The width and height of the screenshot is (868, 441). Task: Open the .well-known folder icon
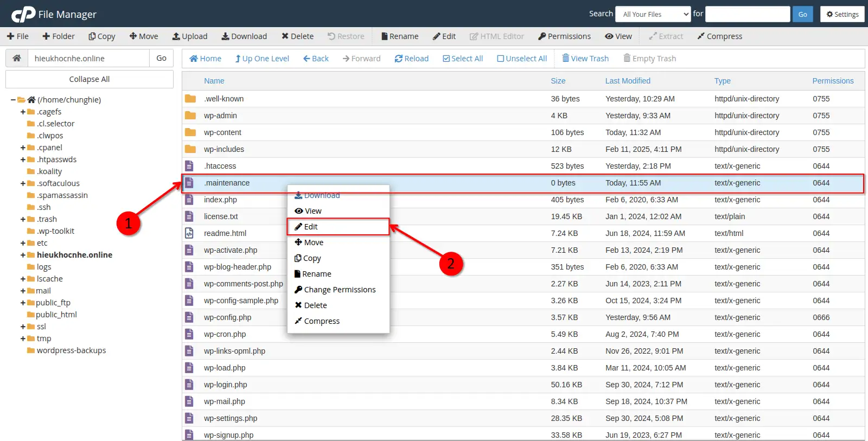coord(190,99)
